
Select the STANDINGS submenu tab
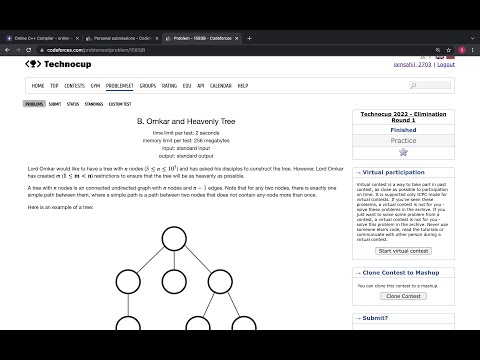click(x=94, y=104)
